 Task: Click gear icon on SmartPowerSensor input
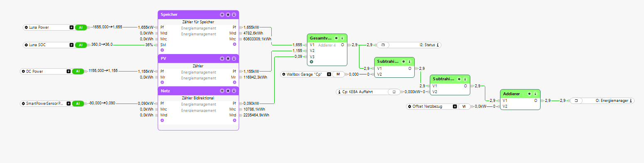click(24, 104)
